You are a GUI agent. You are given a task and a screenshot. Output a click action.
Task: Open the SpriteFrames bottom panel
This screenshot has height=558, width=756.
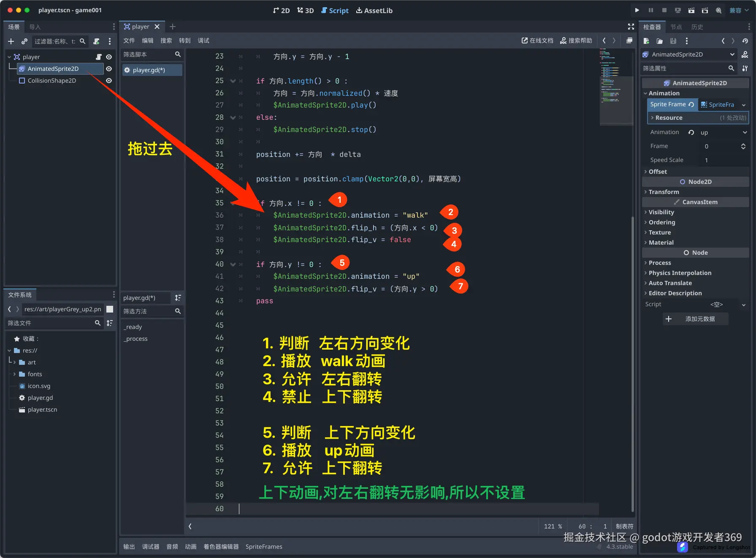point(264,547)
